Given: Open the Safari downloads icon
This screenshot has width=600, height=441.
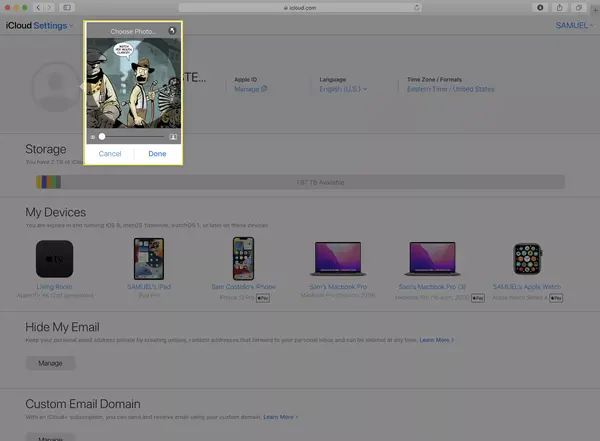Looking at the screenshot, I should pyautogui.click(x=540, y=7).
